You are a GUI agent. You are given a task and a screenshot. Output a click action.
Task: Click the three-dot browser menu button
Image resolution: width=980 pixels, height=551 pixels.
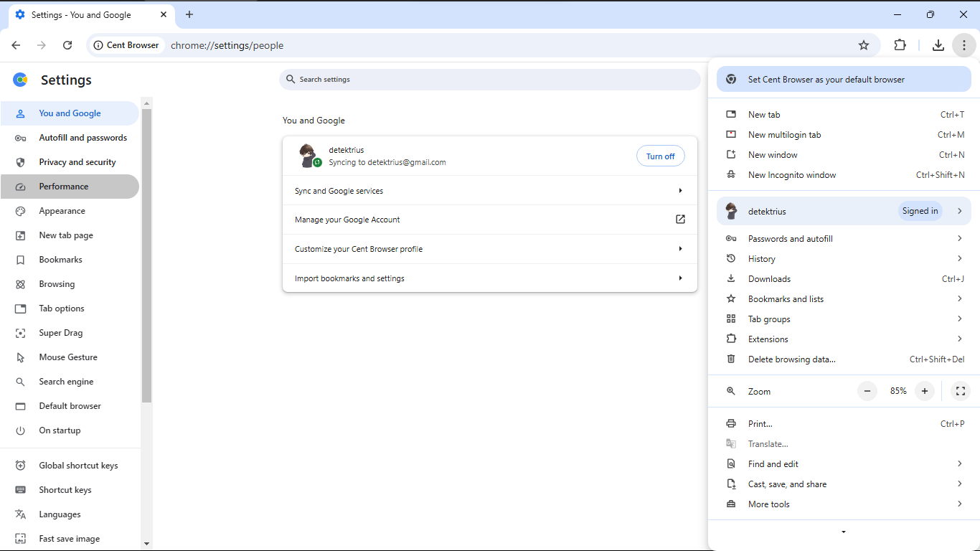click(963, 45)
